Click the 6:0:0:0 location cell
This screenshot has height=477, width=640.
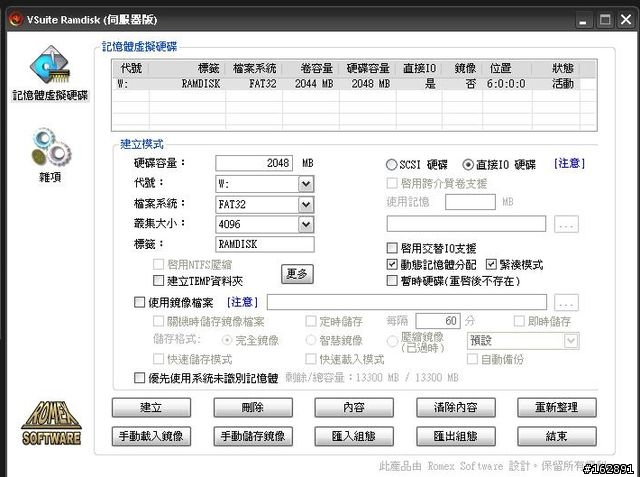506,84
